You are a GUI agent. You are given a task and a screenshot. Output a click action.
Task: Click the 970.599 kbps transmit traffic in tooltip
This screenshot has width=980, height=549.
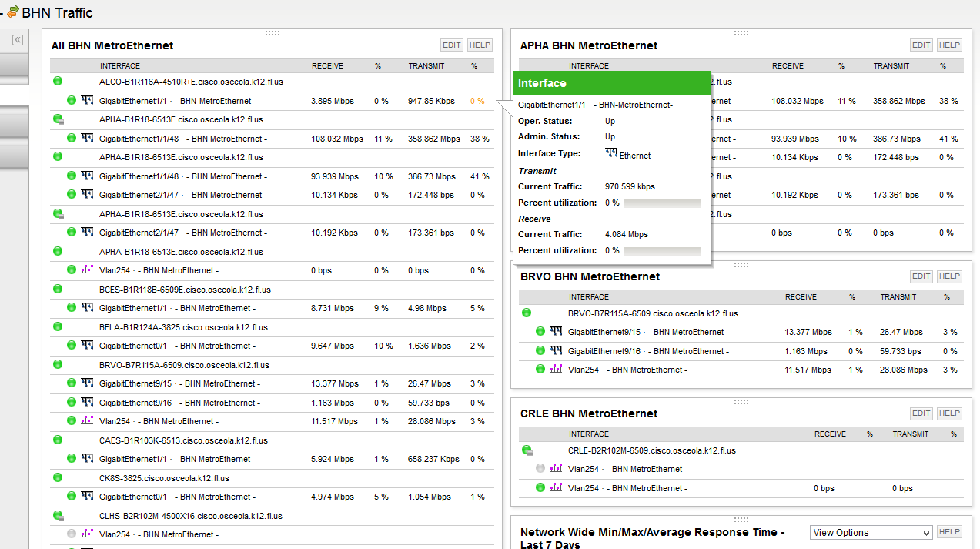(630, 187)
